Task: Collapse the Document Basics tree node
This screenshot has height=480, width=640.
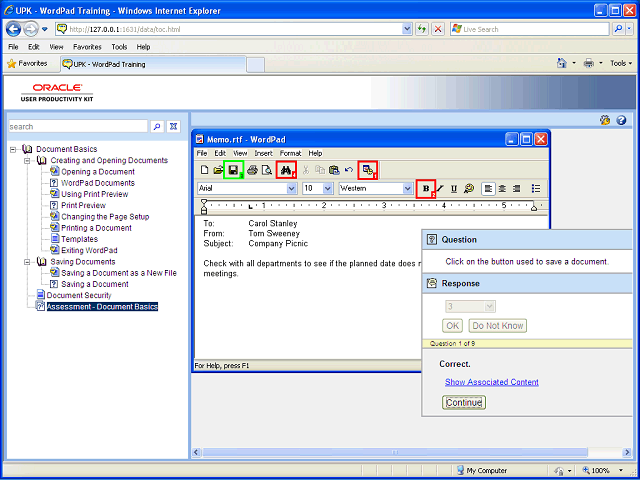Action: [13, 149]
